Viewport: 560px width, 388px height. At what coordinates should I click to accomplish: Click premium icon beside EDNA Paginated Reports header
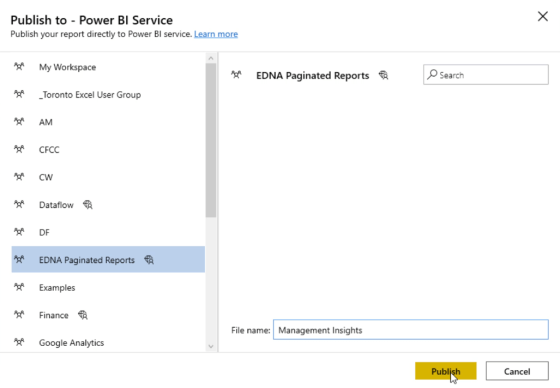pyautogui.click(x=384, y=75)
